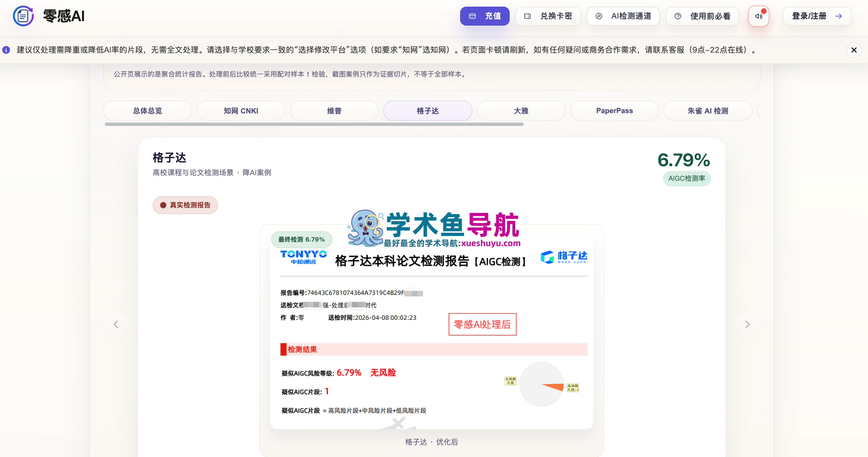
Task: Show previous case with left chevron
Action: click(116, 325)
